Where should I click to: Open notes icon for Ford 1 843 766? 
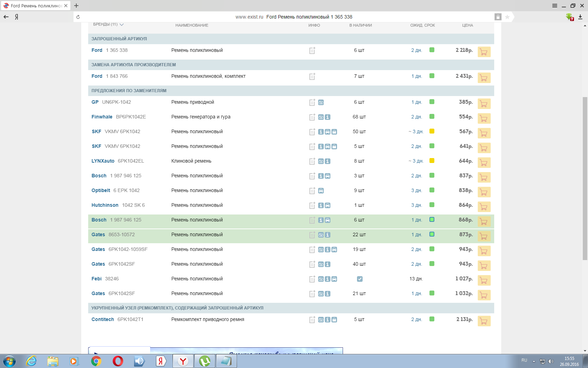(x=312, y=76)
